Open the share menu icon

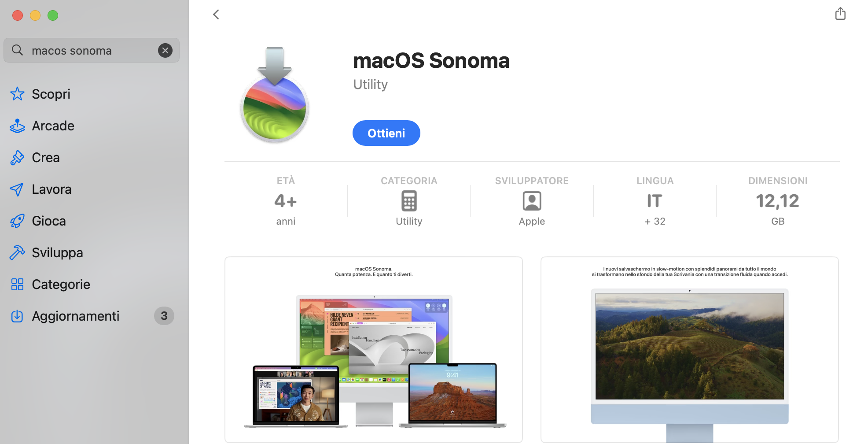[840, 14]
